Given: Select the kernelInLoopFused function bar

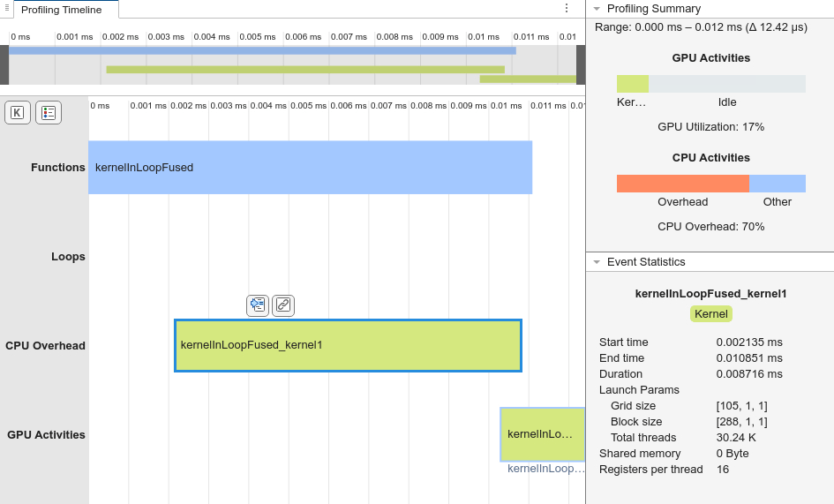Looking at the screenshot, I should 309,167.
